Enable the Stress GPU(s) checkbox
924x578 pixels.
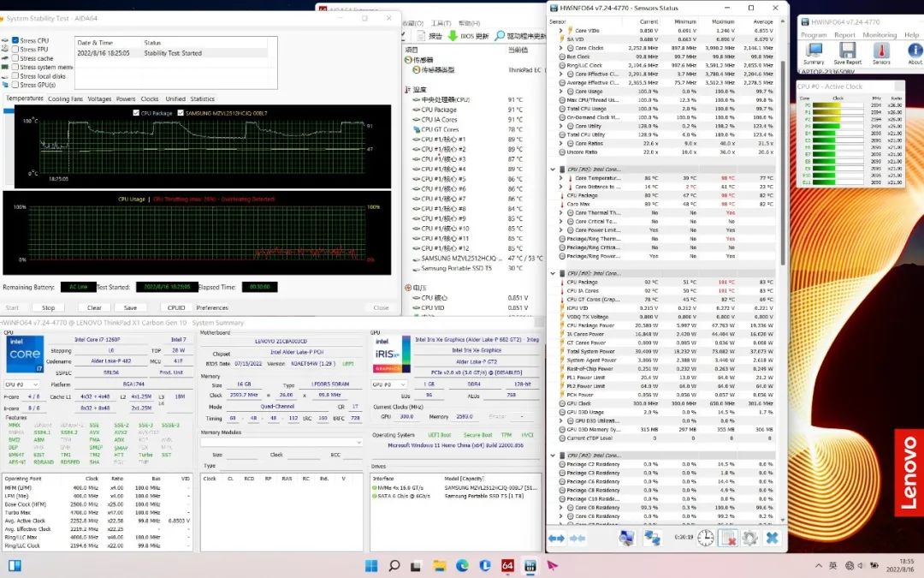(x=15, y=85)
